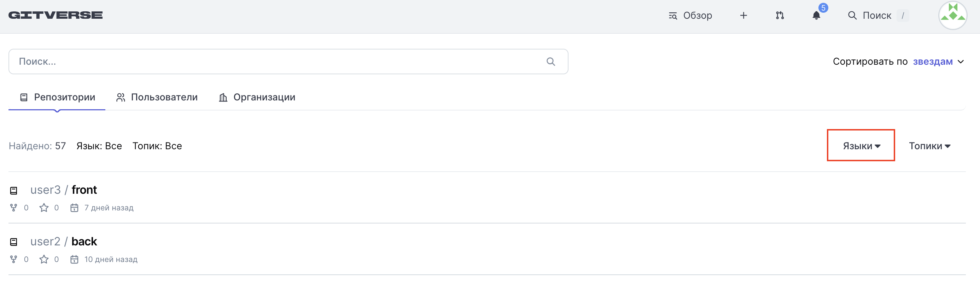Viewport: 980px width, 285px height.
Task: Open the pull requests icon
Action: coord(780,15)
